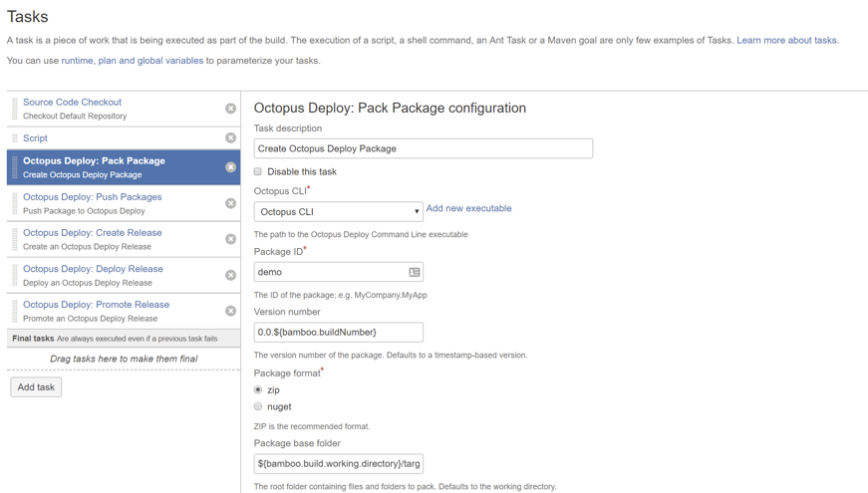Image resolution: width=868 pixels, height=493 pixels.
Task: Click the Add task button
Action: 36,387
